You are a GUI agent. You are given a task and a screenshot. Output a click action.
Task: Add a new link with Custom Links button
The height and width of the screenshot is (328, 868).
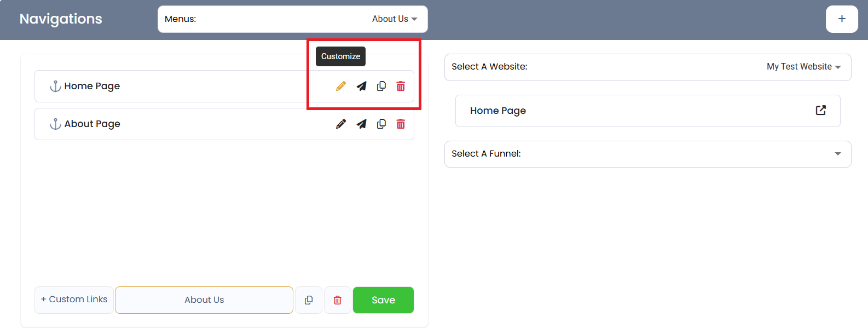click(74, 300)
